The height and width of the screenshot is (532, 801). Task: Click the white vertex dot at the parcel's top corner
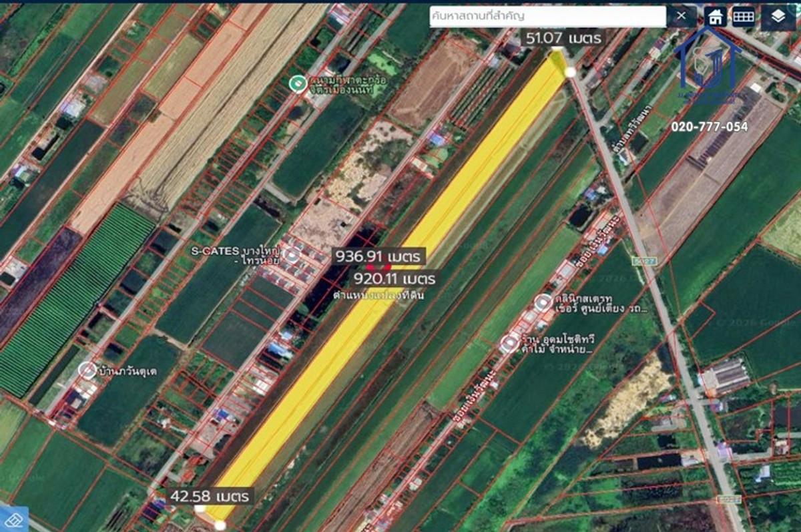pos(571,71)
